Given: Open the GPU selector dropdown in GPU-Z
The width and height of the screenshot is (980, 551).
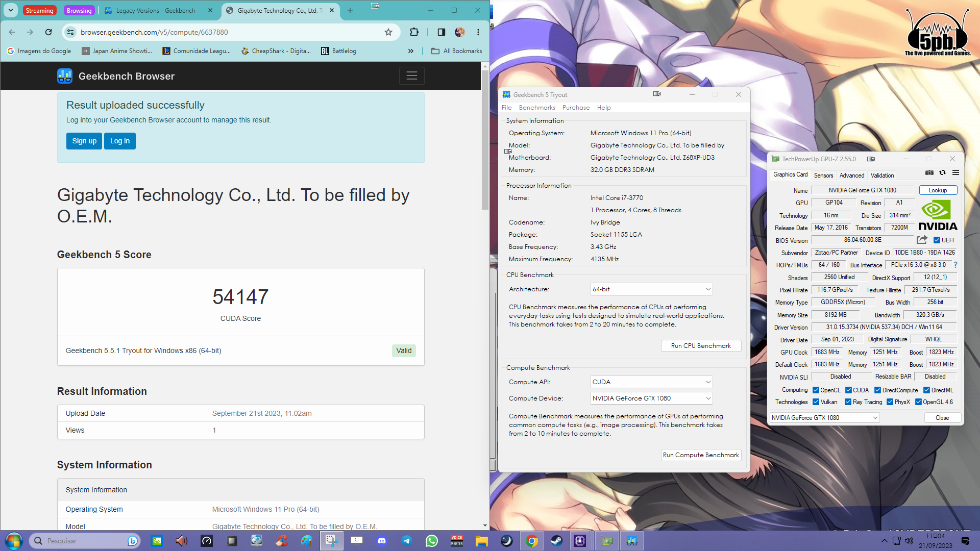Looking at the screenshot, I should tap(824, 418).
